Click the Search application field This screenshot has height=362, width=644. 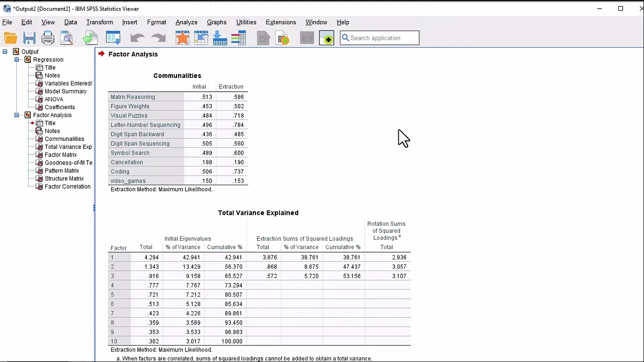pos(379,38)
